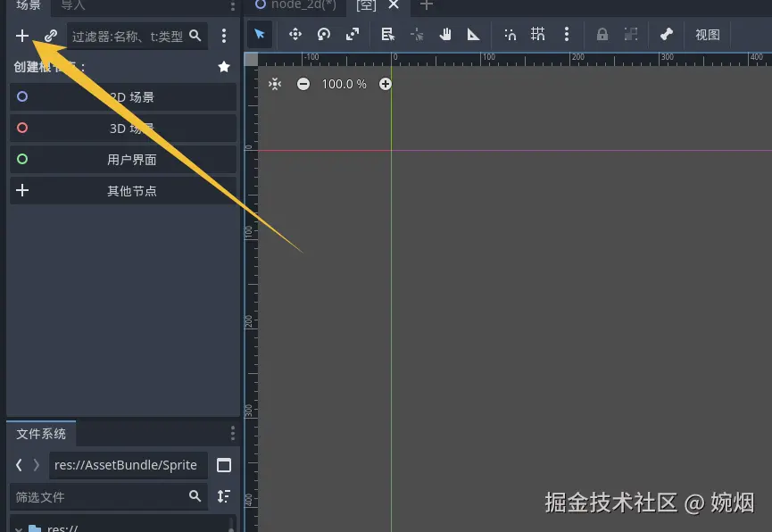This screenshot has width=772, height=532.
Task: Instantiate child scene via link icon
Action: pos(51,36)
